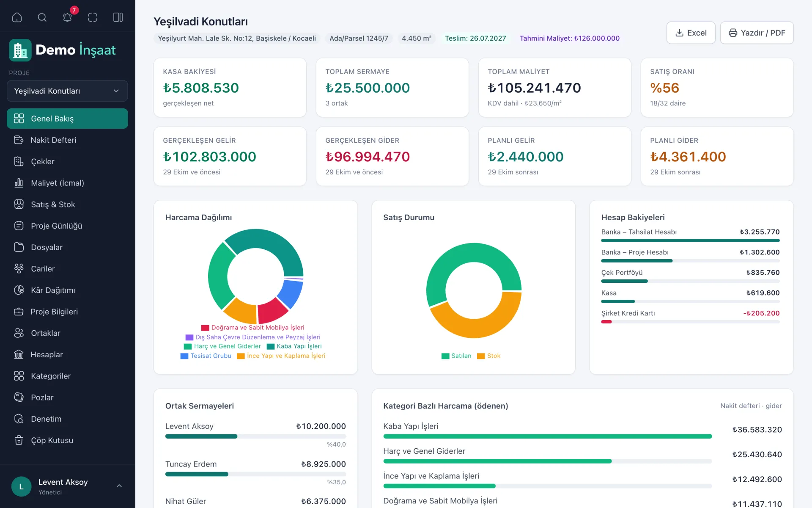
Task: Select Genel Bakış menu item
Action: click(x=67, y=119)
